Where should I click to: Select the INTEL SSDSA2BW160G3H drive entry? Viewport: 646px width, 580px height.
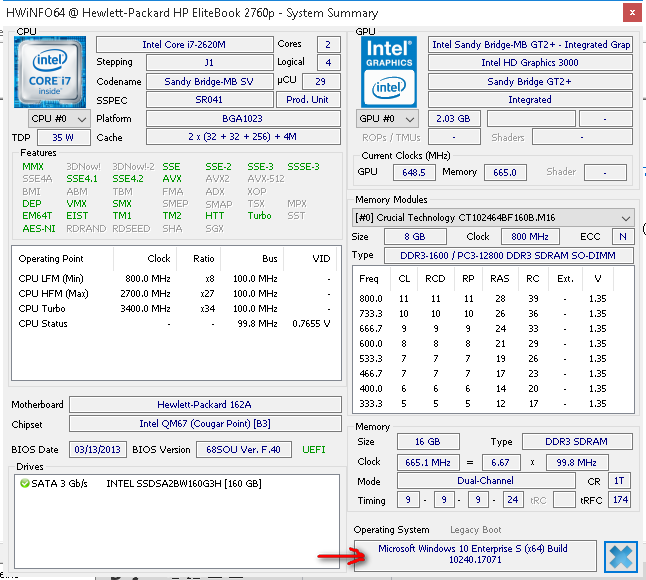point(184,483)
